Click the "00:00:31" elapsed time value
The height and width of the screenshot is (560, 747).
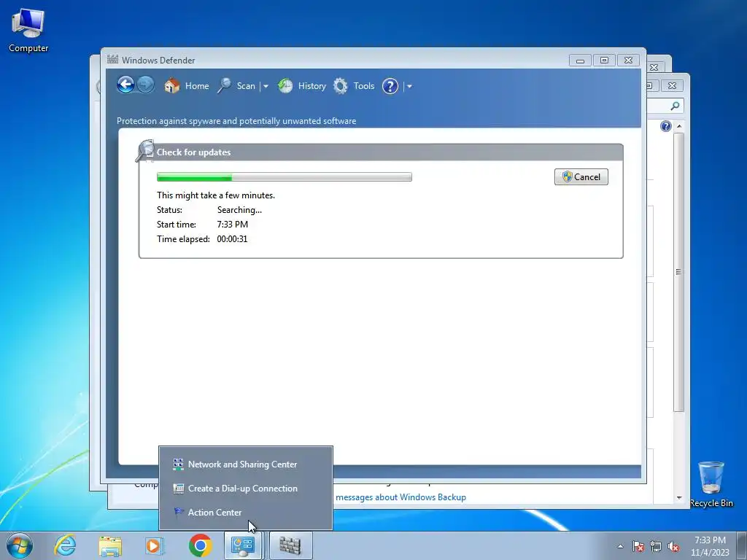[232, 239]
